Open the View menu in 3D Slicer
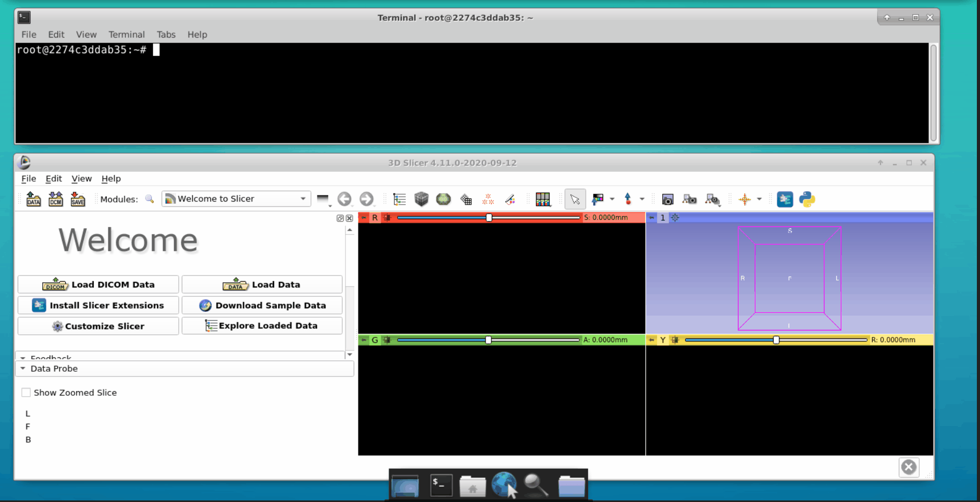The width and height of the screenshot is (980, 502). [x=81, y=178]
